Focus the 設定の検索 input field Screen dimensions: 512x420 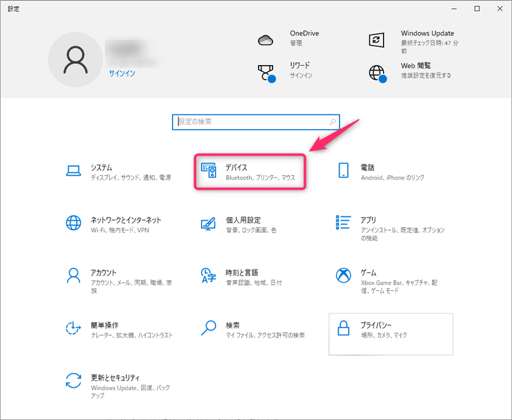256,122
